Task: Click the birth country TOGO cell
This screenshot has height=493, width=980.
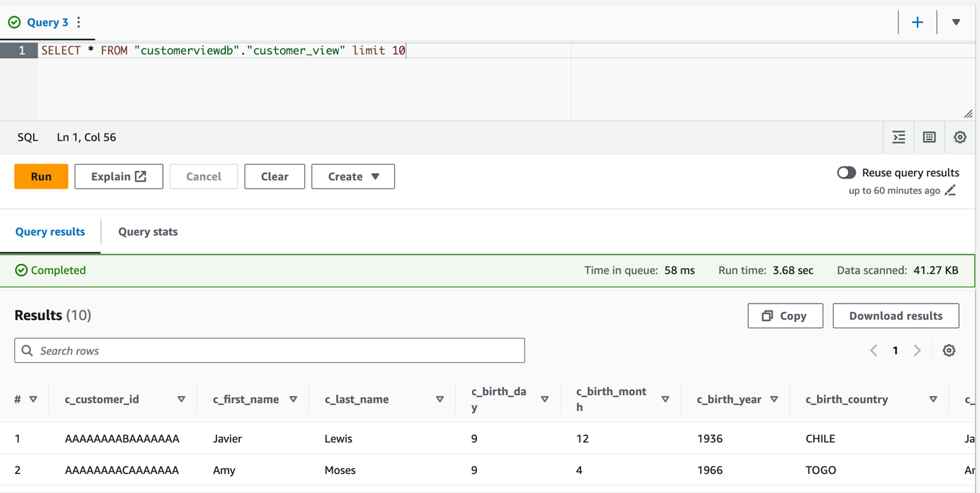Action: coord(821,470)
